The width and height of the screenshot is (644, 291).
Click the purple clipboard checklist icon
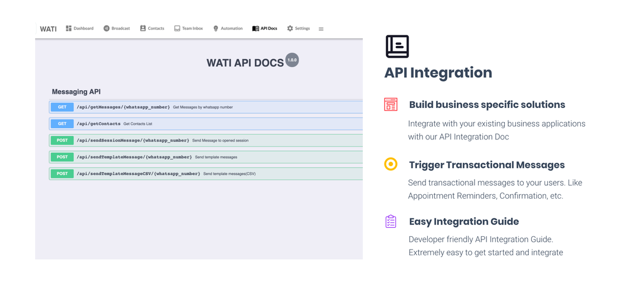(391, 221)
